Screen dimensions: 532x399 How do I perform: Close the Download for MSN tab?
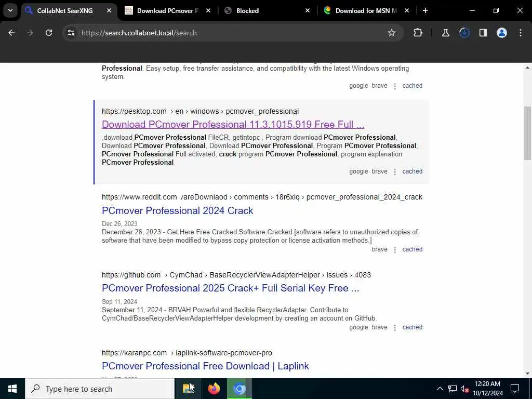pos(407,11)
